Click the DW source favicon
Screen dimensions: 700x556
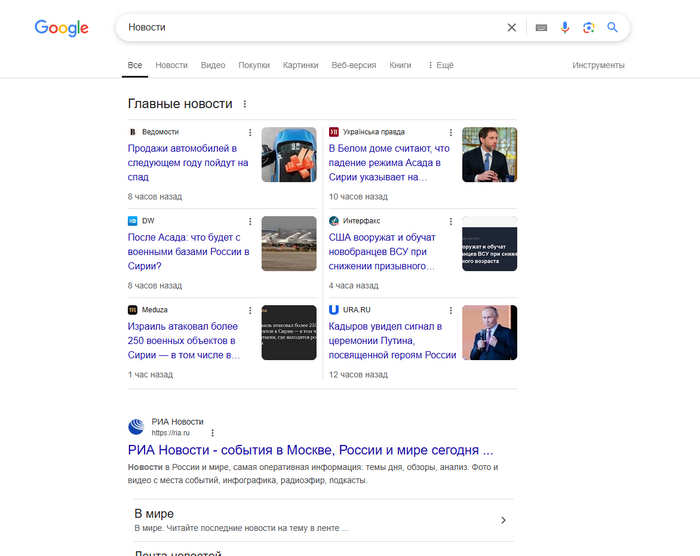(x=133, y=221)
